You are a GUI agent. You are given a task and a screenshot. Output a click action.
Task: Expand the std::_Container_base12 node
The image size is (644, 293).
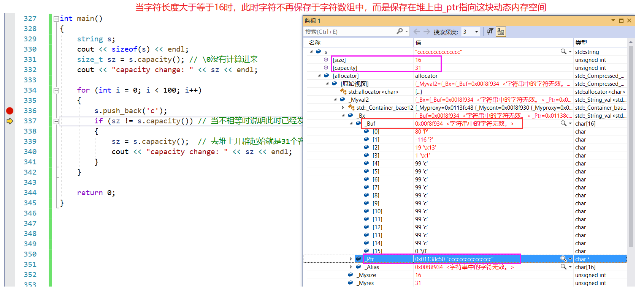click(x=343, y=107)
